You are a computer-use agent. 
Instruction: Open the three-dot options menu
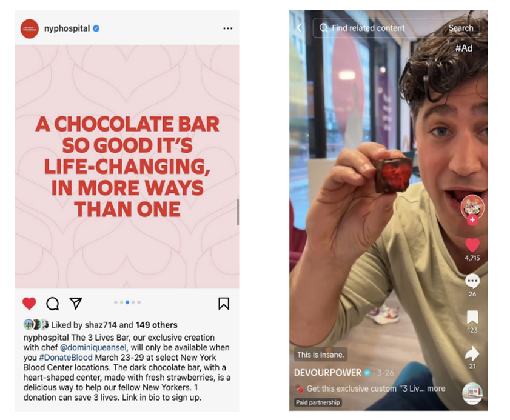pyautogui.click(x=227, y=28)
